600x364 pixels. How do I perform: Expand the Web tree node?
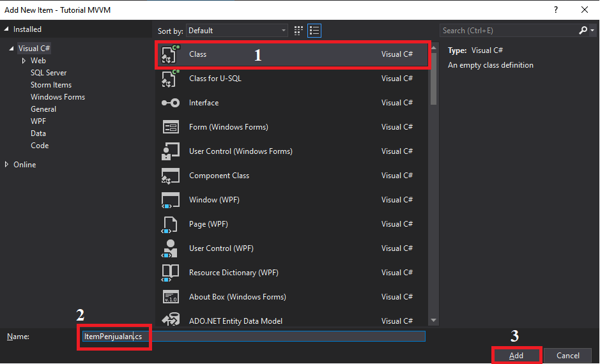click(24, 61)
